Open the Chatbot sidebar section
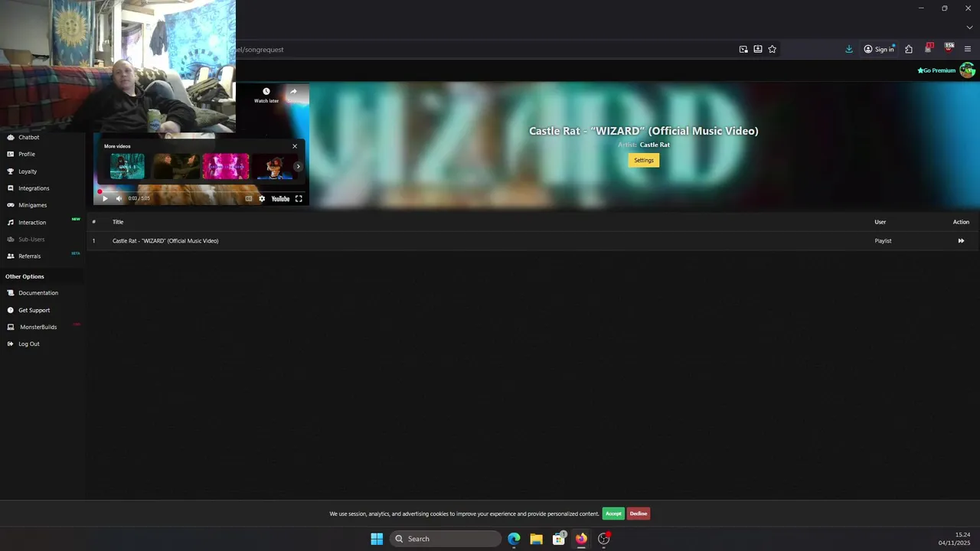The image size is (980, 551). [28, 137]
